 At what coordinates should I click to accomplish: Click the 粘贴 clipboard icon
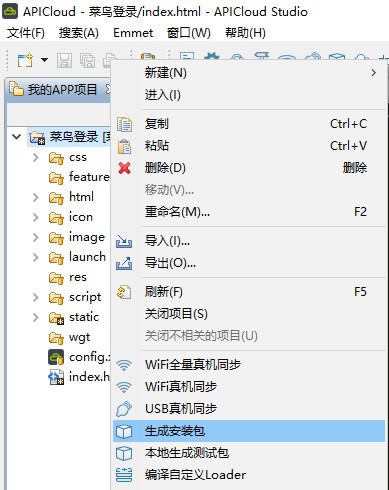pyautogui.click(x=124, y=146)
